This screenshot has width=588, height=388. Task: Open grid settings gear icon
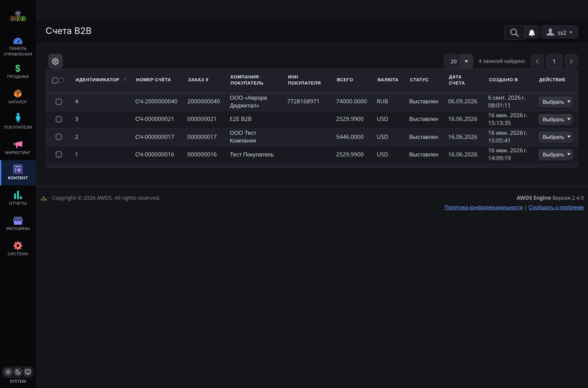pos(55,61)
